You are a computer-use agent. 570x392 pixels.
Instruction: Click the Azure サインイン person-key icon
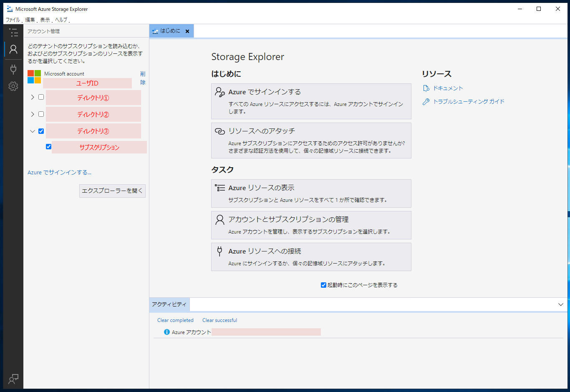coord(220,92)
